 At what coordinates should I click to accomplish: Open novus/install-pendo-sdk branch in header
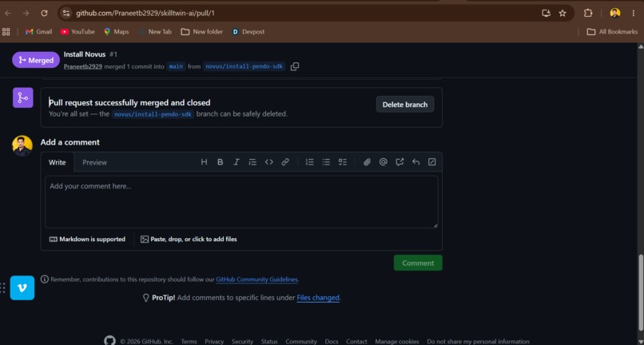pyautogui.click(x=244, y=66)
